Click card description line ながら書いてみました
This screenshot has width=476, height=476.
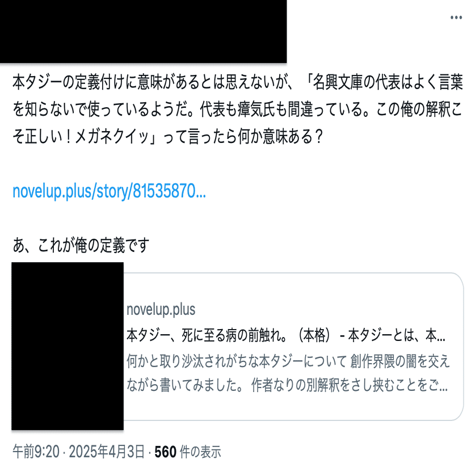(287, 385)
